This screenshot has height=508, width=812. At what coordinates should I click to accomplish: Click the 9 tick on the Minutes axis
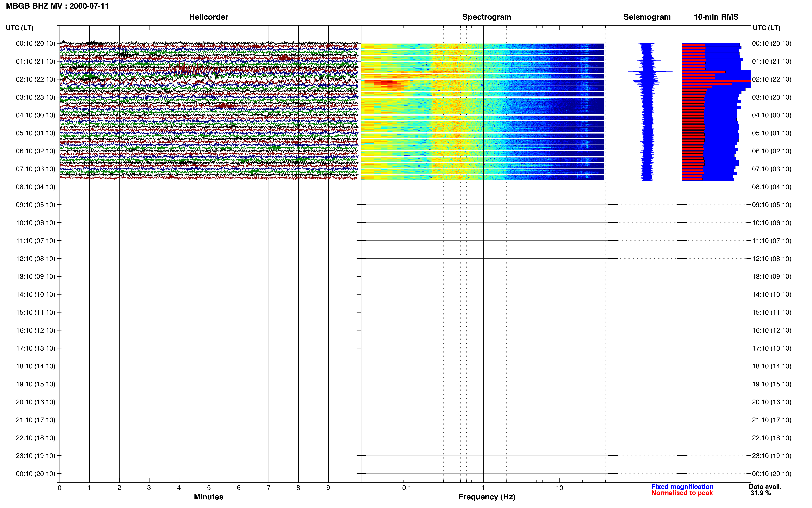click(x=328, y=487)
